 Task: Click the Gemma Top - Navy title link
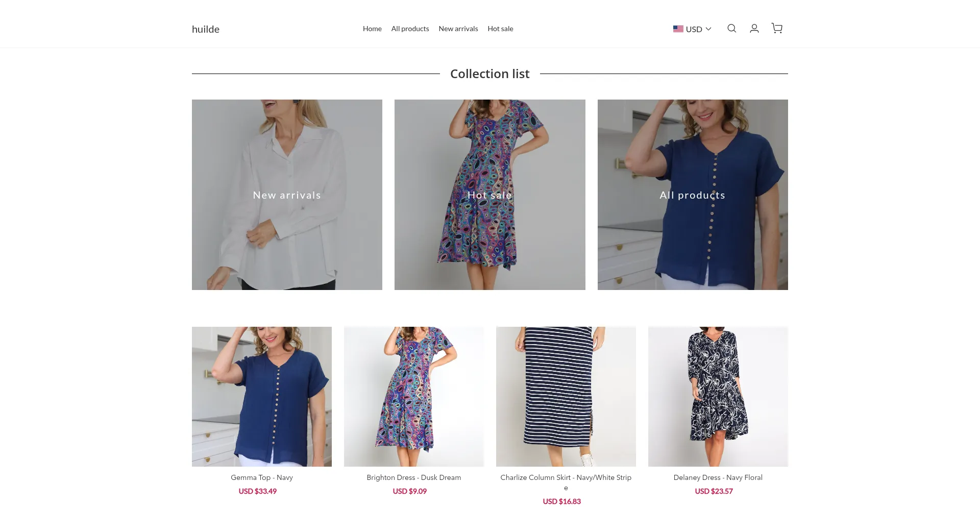(x=262, y=477)
